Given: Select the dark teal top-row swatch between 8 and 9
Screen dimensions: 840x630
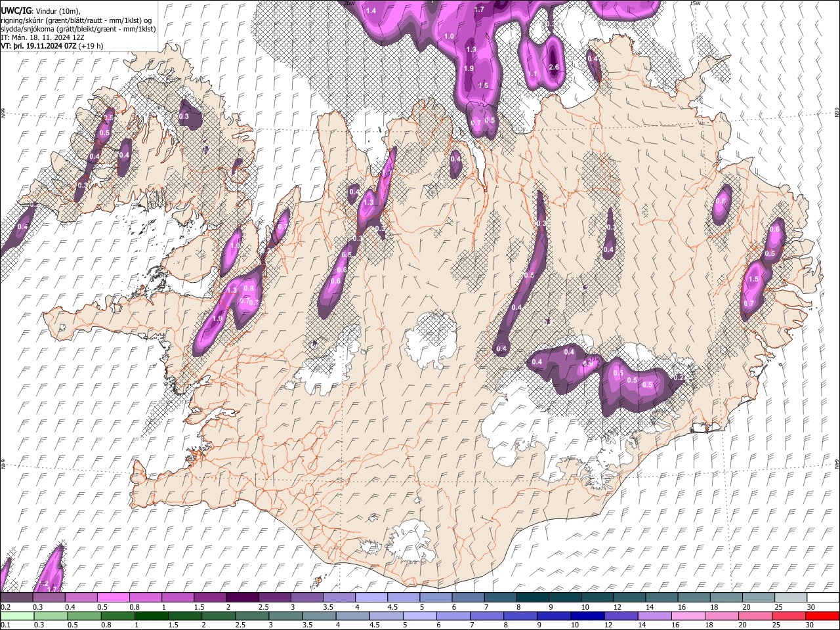Looking at the screenshot, I should [532, 598].
